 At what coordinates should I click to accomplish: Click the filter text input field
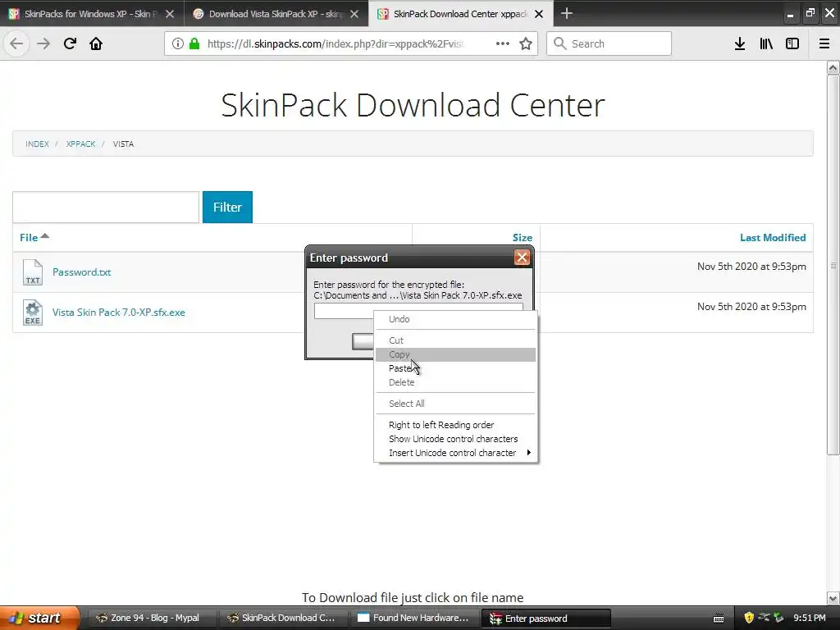(106, 207)
